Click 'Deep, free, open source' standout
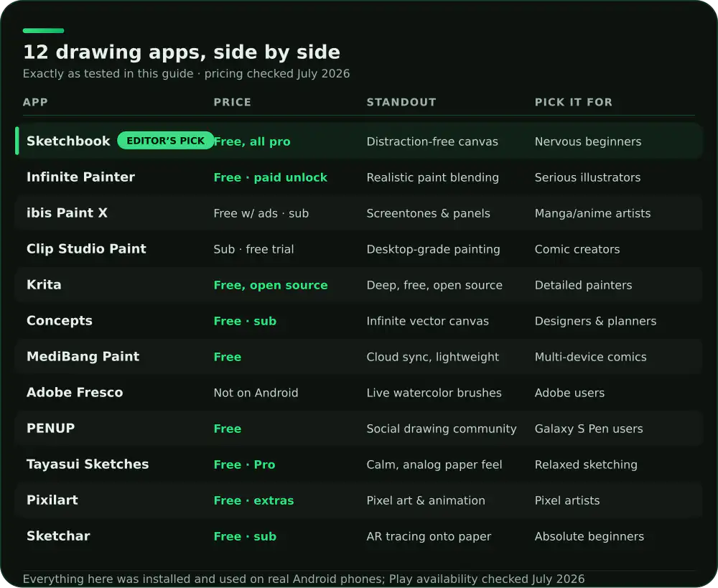 (x=434, y=285)
